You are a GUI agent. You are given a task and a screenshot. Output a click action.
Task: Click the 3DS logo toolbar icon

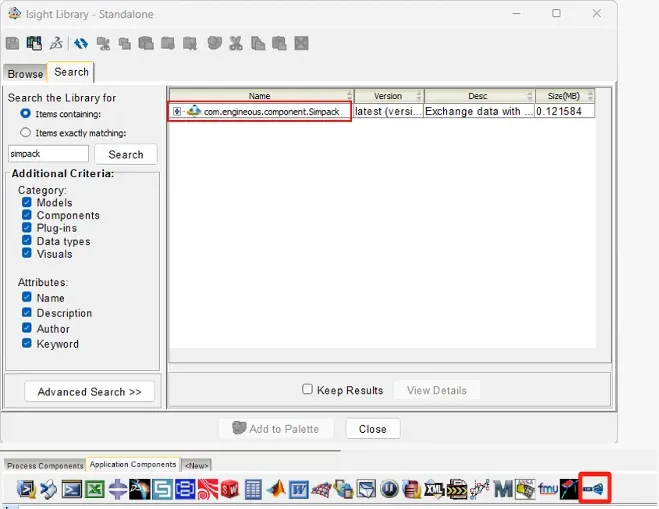56,43
